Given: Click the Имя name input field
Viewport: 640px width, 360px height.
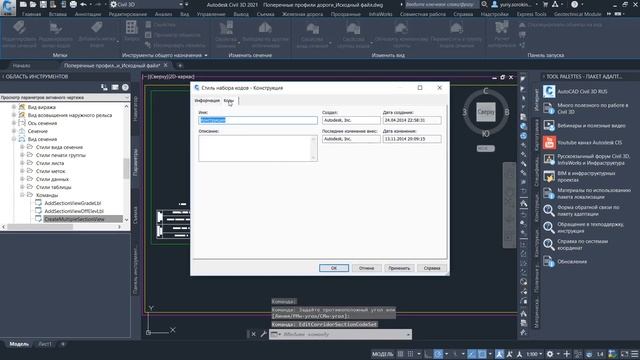Looking at the screenshot, I should coord(258,120).
